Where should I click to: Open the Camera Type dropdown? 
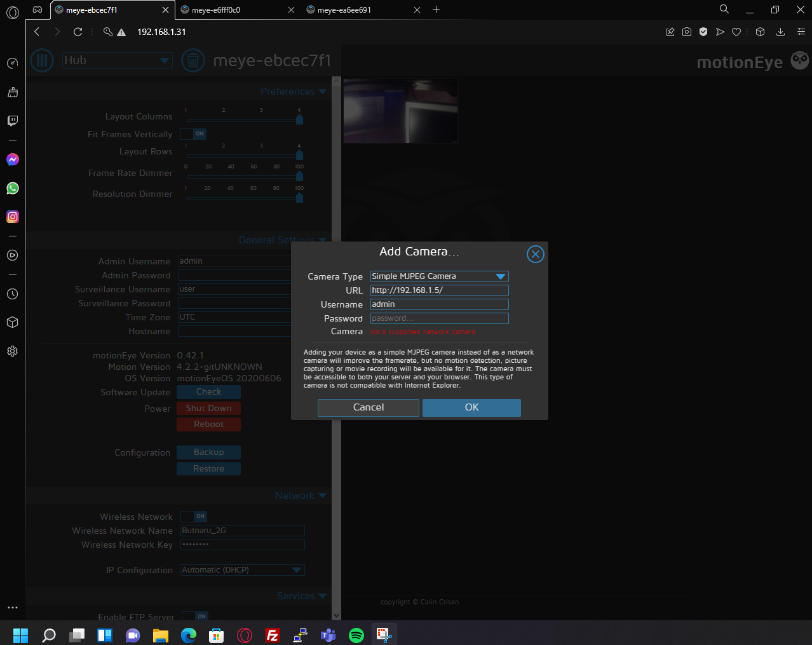(x=439, y=276)
